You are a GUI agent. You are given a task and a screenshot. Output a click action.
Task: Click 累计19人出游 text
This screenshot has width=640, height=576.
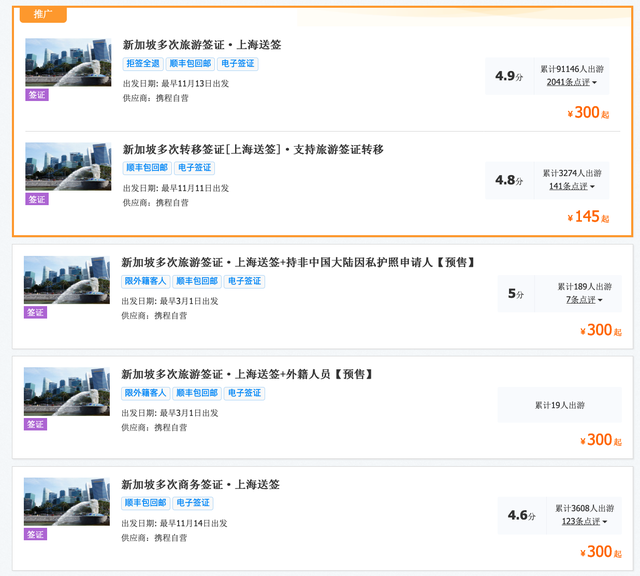pyautogui.click(x=560, y=405)
